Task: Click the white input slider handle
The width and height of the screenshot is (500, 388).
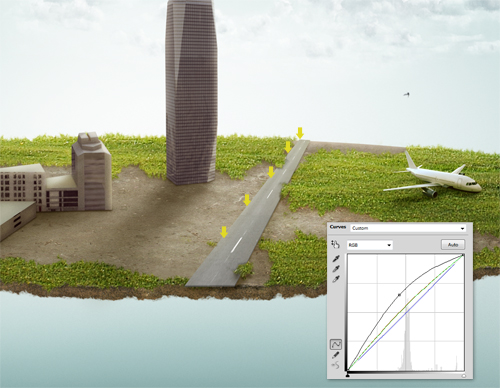Action: 464,376
